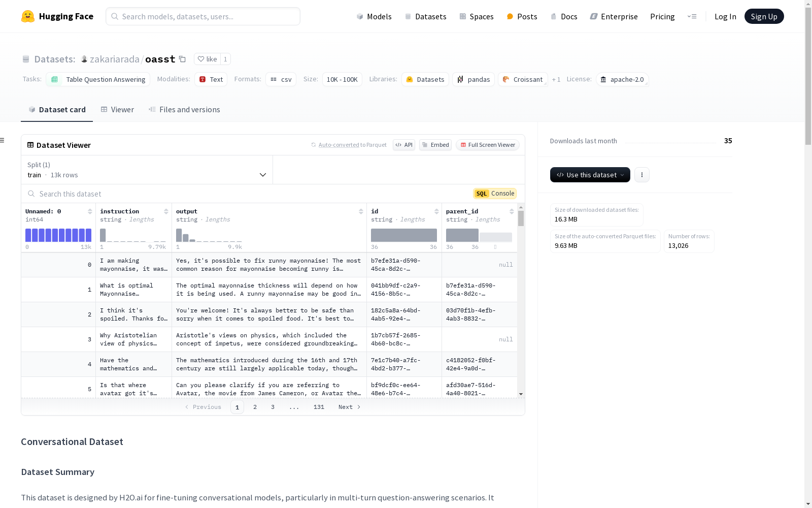Open the three-dot more options button

click(642, 175)
